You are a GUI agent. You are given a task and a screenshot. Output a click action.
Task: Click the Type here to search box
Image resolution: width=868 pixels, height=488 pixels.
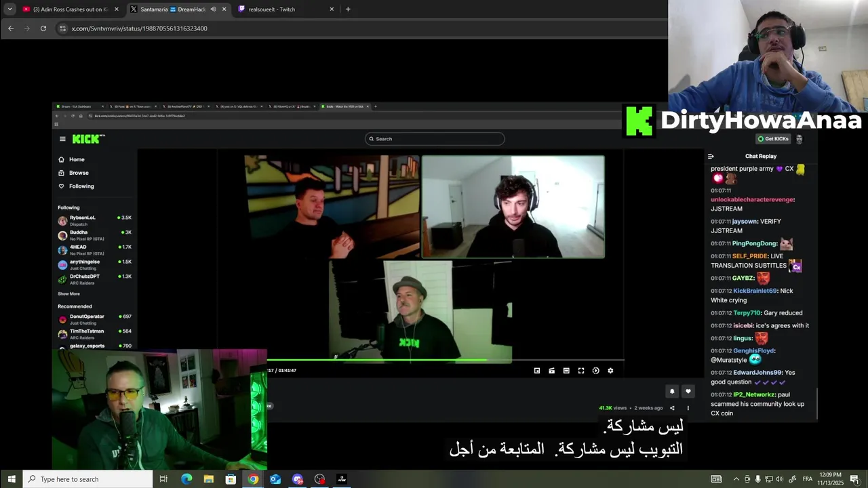(x=88, y=479)
